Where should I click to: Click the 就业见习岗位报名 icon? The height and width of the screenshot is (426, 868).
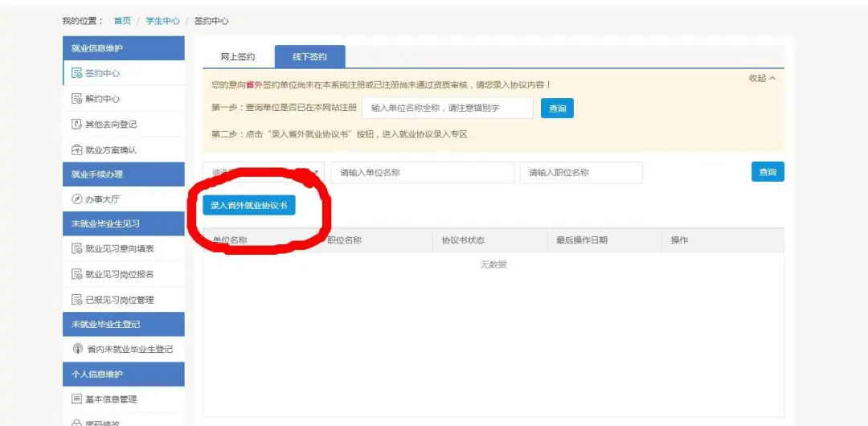tap(77, 275)
